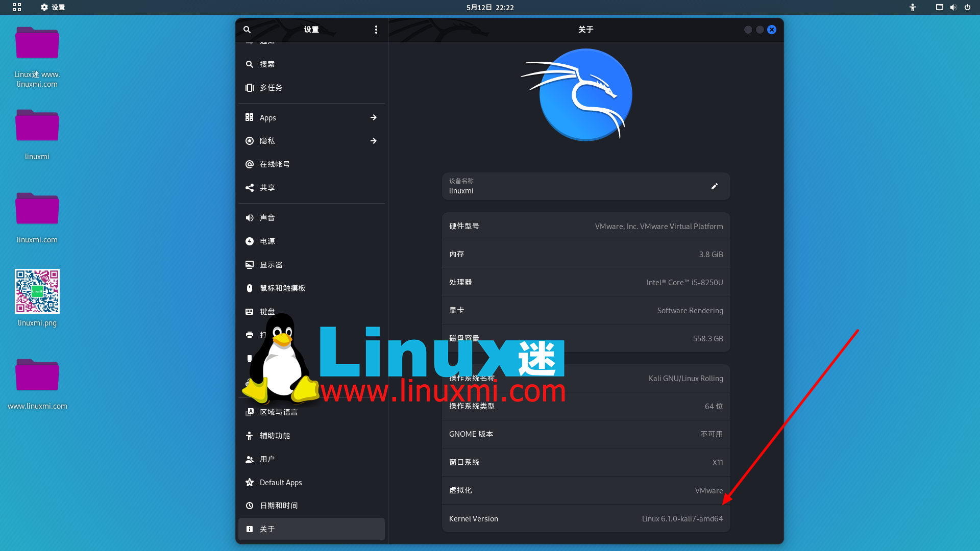This screenshot has height=551, width=980.
Task: Select the 关于 About sidebar entry
Action: tap(311, 529)
